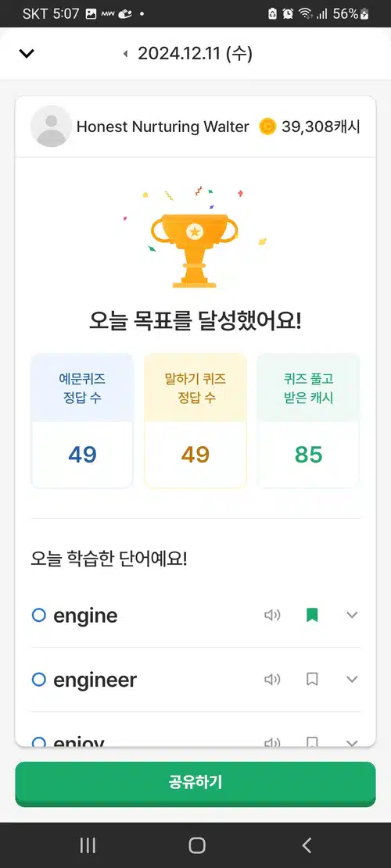Open Android recent apps button
The image size is (391, 868).
click(x=88, y=845)
